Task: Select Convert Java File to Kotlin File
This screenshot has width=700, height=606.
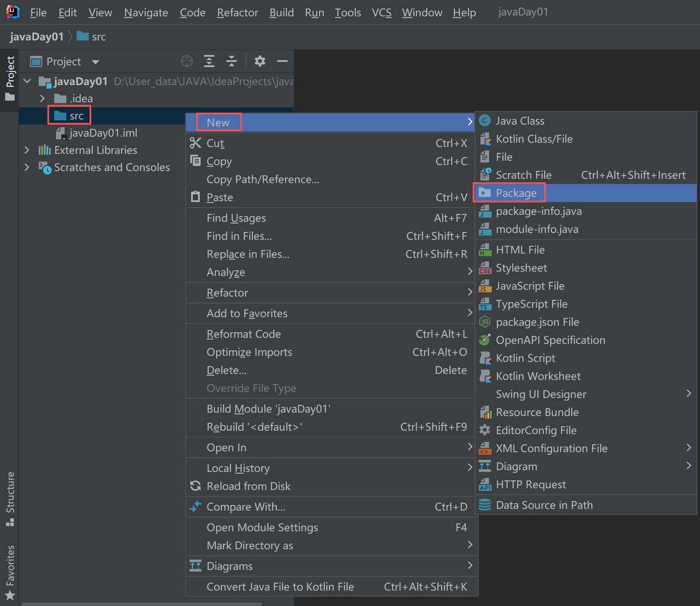Action: 331,586
